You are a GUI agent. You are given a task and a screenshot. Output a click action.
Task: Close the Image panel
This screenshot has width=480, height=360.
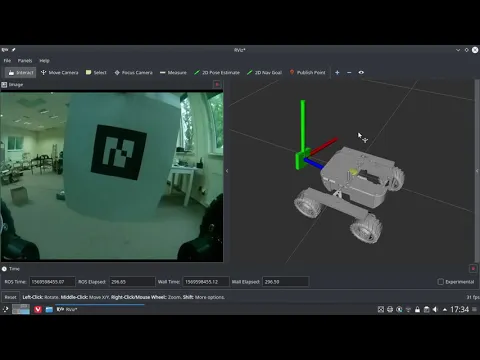click(217, 85)
